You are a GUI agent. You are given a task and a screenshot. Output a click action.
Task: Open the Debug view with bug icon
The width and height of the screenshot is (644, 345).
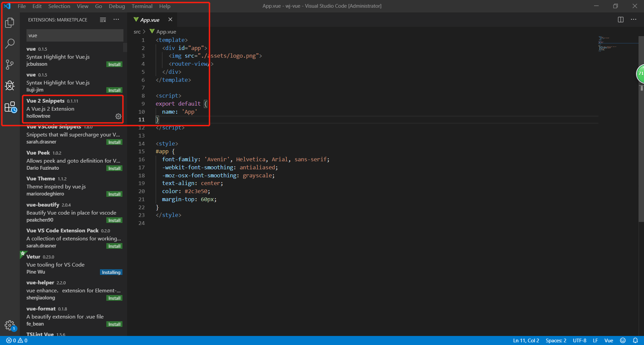tap(10, 86)
